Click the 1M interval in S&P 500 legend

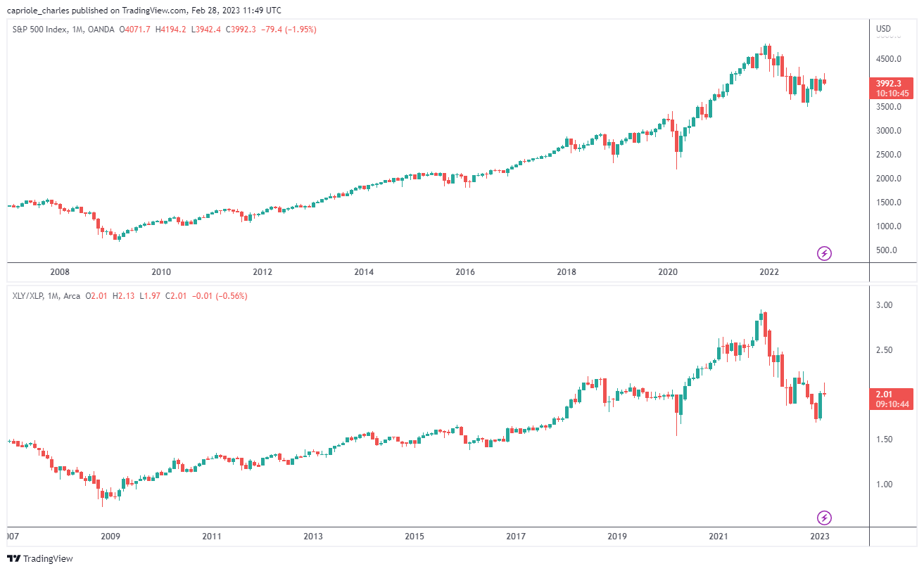77,30
